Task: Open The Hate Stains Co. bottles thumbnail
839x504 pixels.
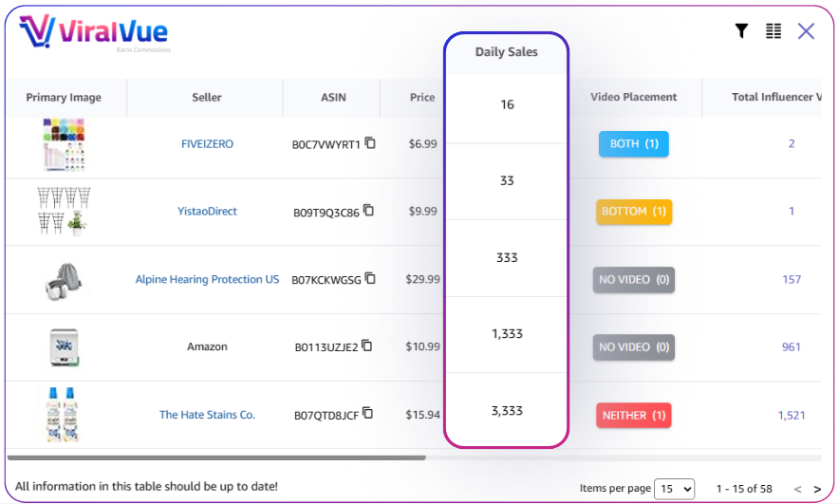Action: pos(62,415)
